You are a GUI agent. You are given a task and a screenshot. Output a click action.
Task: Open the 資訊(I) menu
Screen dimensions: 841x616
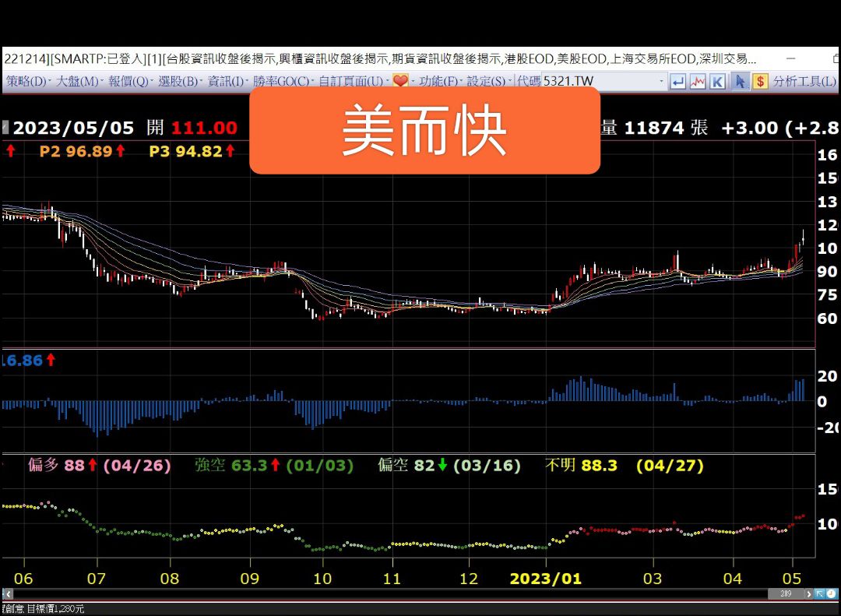224,80
